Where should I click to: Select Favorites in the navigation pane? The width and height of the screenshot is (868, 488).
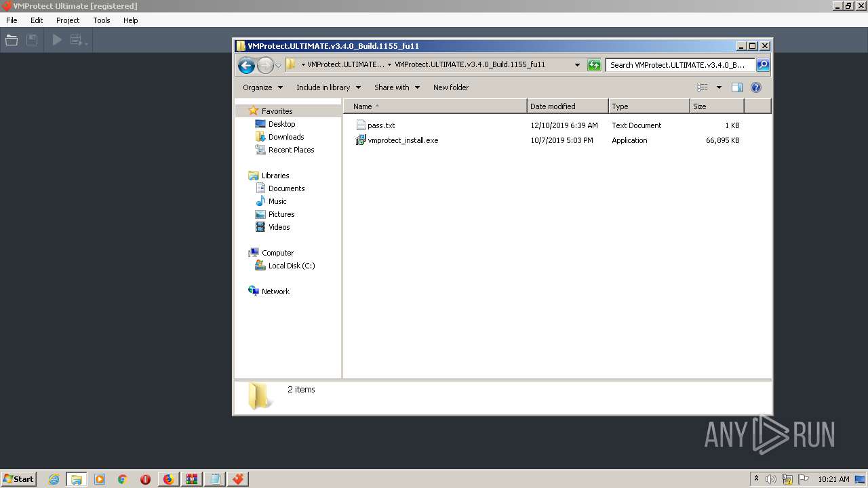coord(277,111)
